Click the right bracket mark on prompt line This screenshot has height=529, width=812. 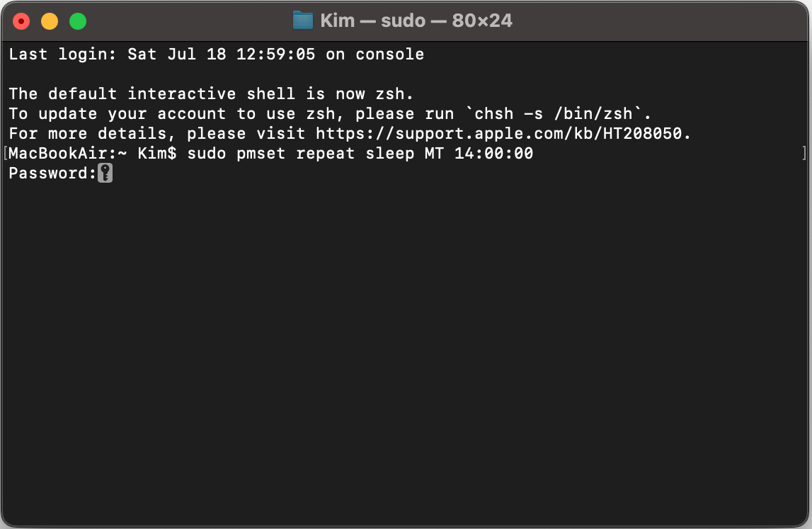tap(804, 154)
